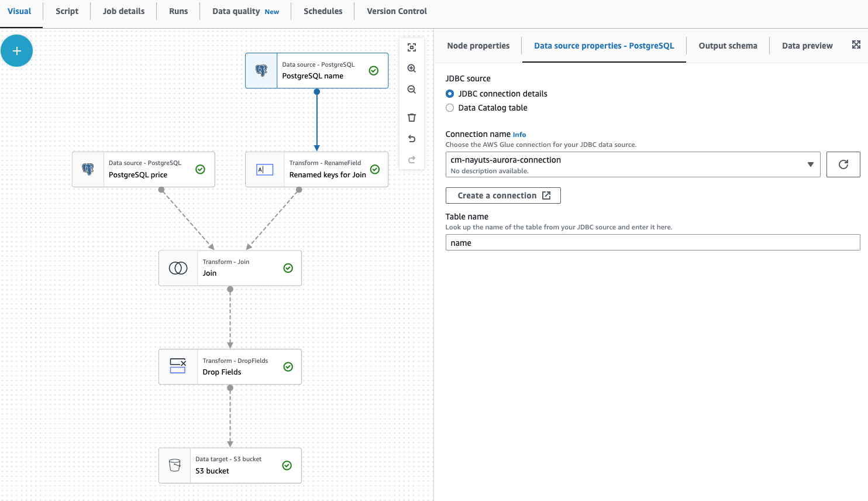Select the PostgreSQL price source node
The image size is (868, 501).
(143, 169)
